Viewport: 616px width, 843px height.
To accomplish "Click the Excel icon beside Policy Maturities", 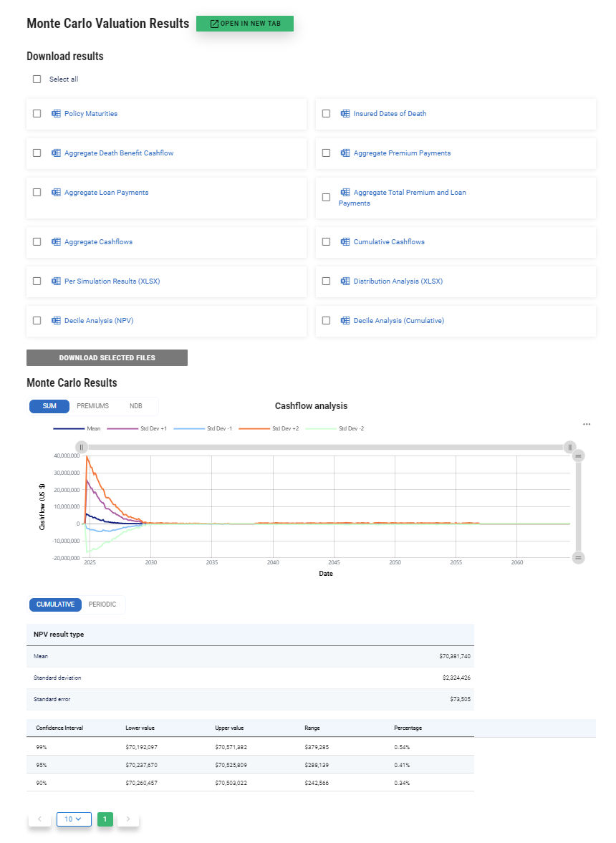I will (x=56, y=114).
